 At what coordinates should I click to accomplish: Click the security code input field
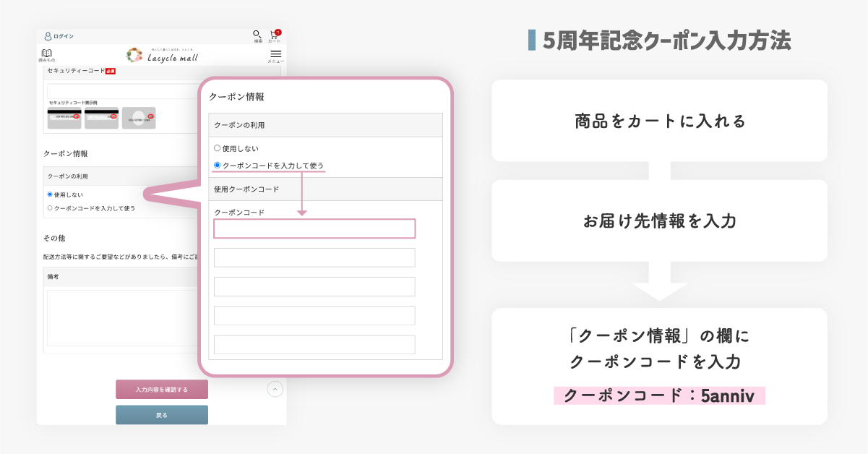(119, 91)
